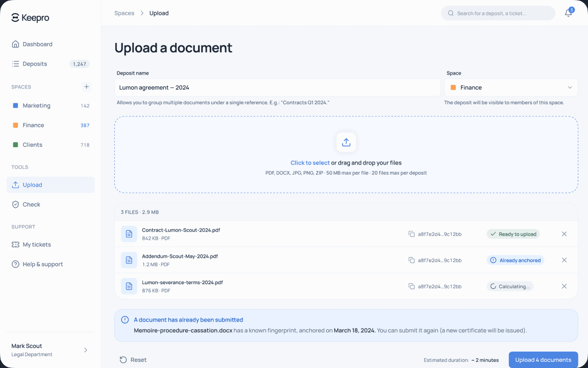Click the '~ 2 minutes' estimated duration
The height and width of the screenshot is (368, 588).
485,360
